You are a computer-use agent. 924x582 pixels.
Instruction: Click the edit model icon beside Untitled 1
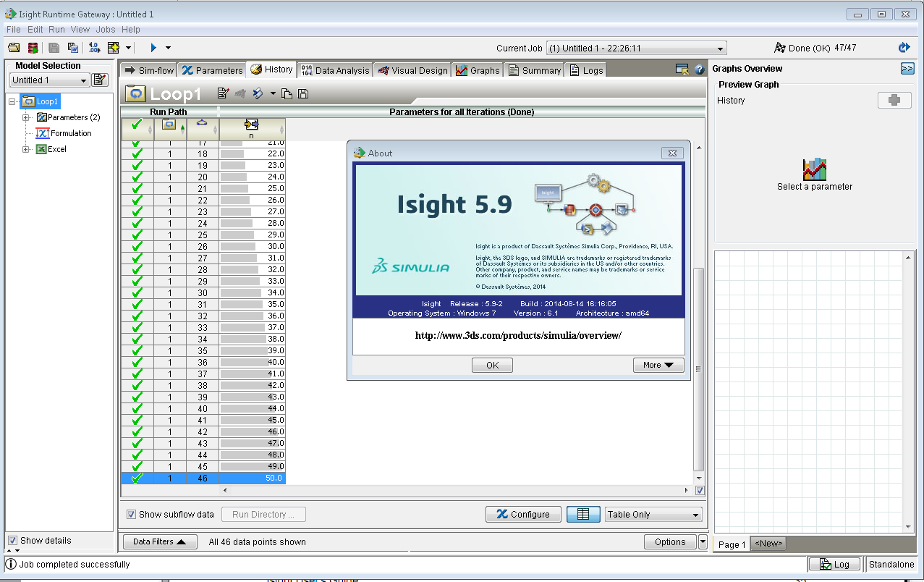pos(100,80)
